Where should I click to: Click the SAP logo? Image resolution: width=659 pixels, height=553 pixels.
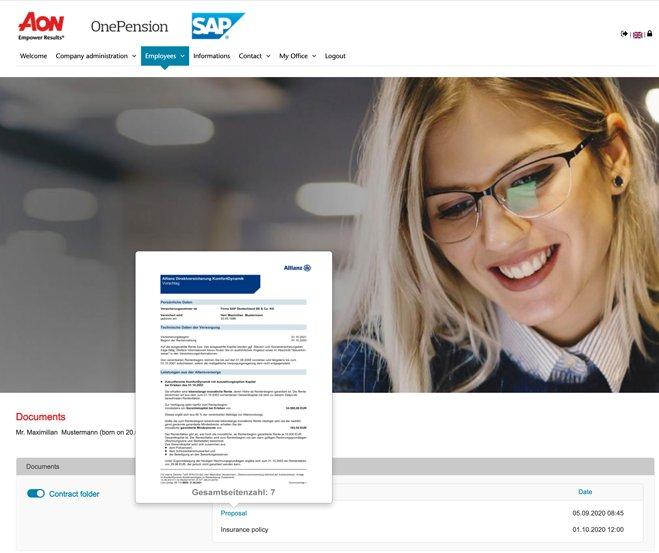coord(218,26)
